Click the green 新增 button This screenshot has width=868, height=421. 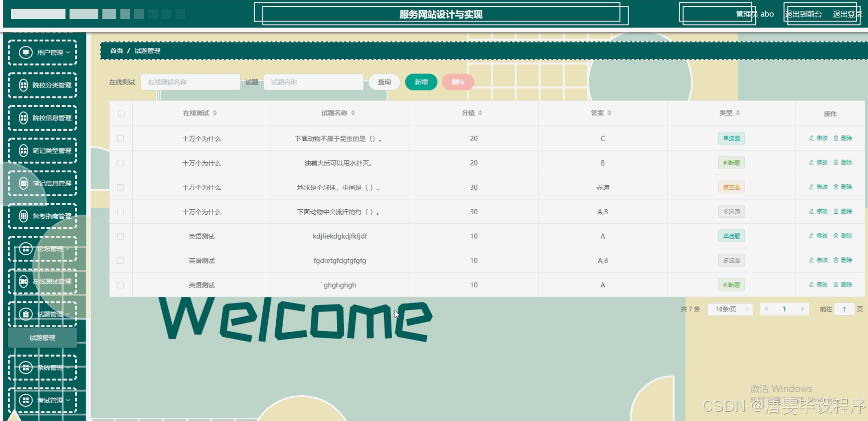point(421,82)
